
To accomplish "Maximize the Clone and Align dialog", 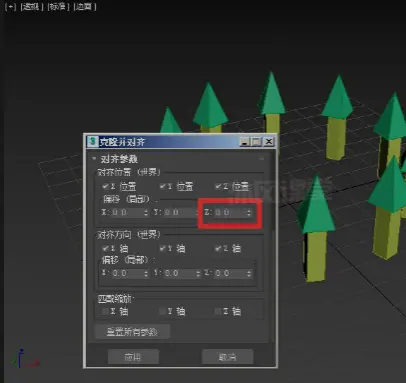I will coord(256,142).
